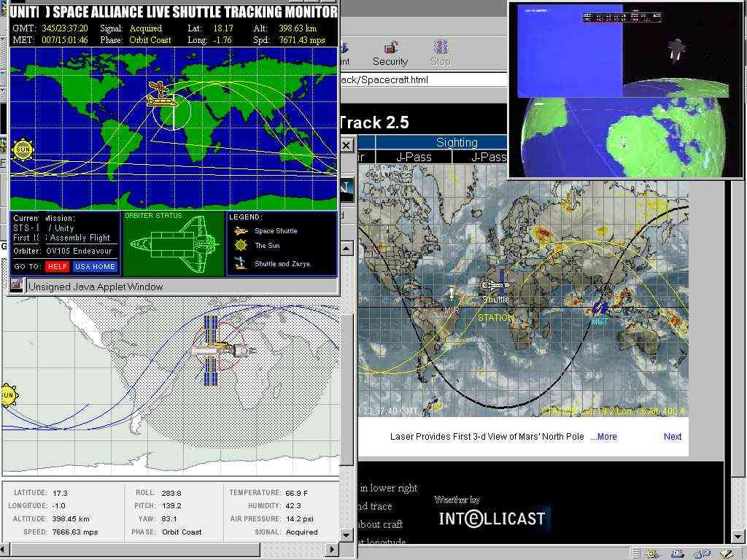Image resolution: width=747 pixels, height=560 pixels.
Task: Click the down arrow of the shuttle data page scrollbar
Action: (347, 536)
